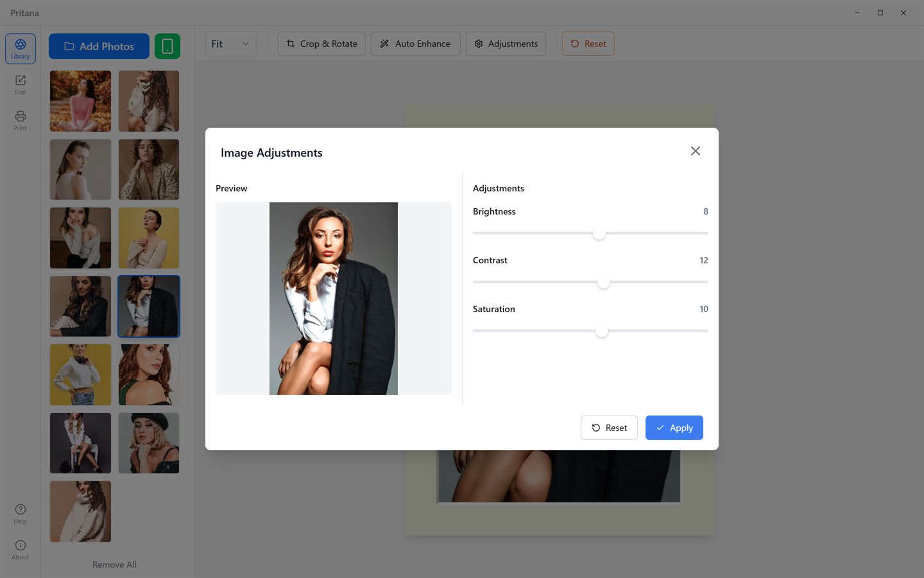Maximize the Pritana window
The width and height of the screenshot is (924, 578).
click(880, 13)
